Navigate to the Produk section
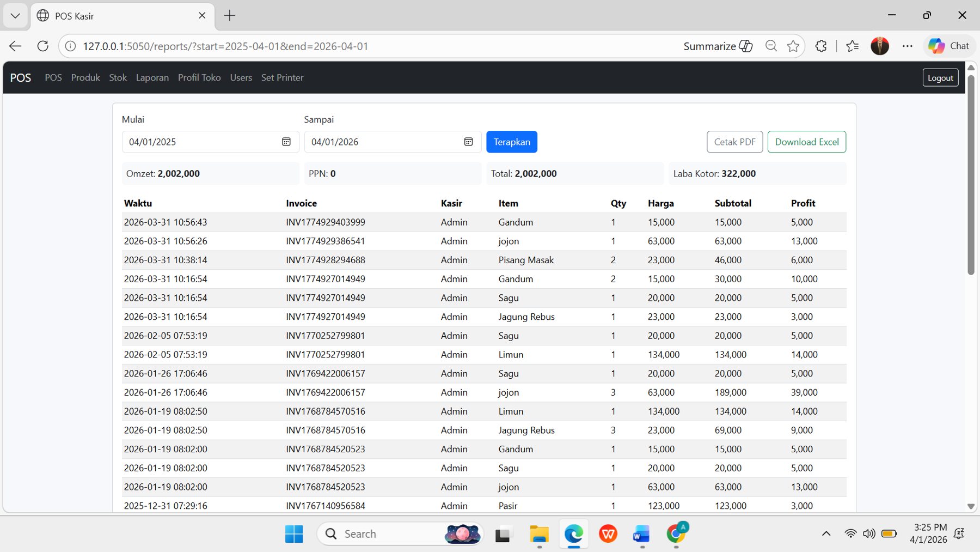Viewport: 980px width, 552px height. pyautogui.click(x=85, y=77)
